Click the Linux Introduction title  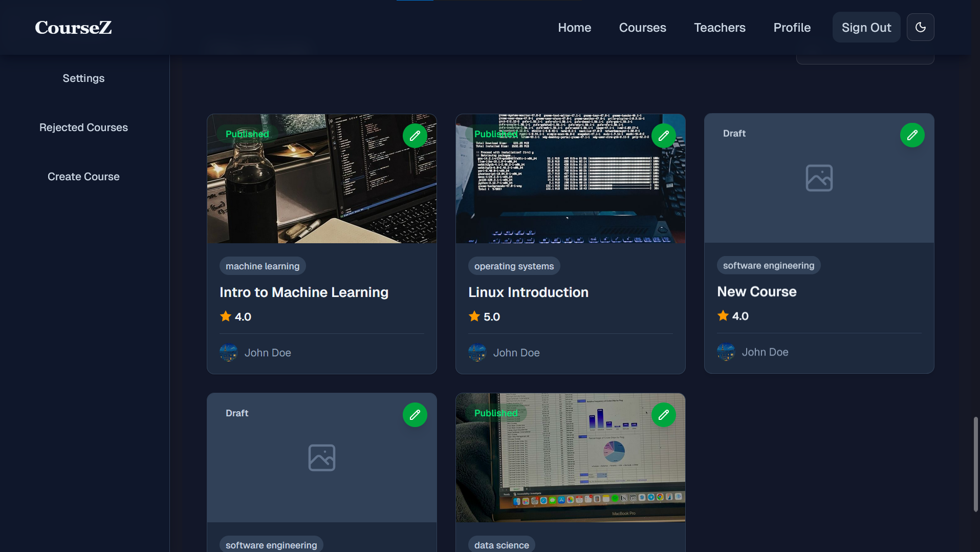coord(528,292)
